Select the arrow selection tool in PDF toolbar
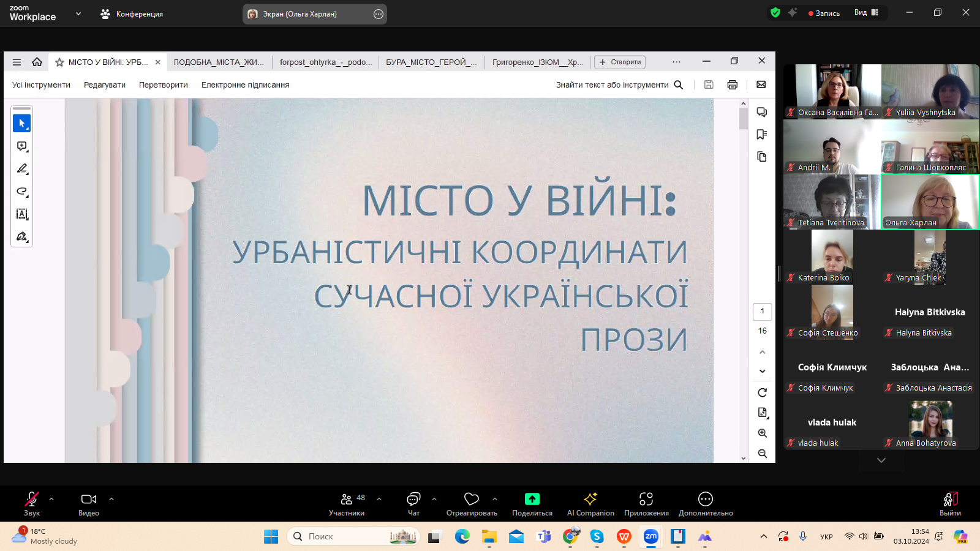 (21, 123)
